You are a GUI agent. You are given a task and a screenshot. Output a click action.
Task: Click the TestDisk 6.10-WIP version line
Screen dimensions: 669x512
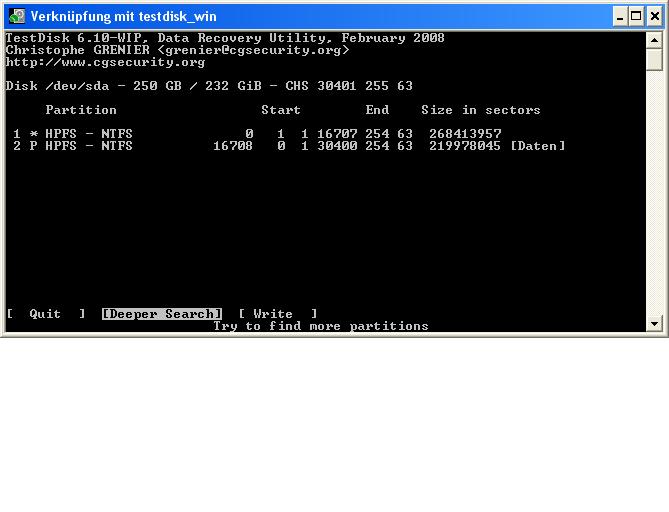[225, 38]
